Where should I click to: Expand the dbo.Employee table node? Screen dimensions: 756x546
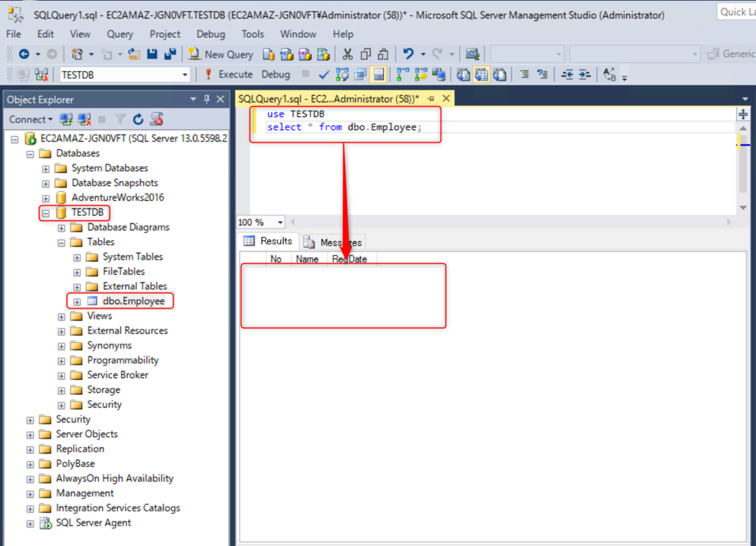tap(77, 302)
